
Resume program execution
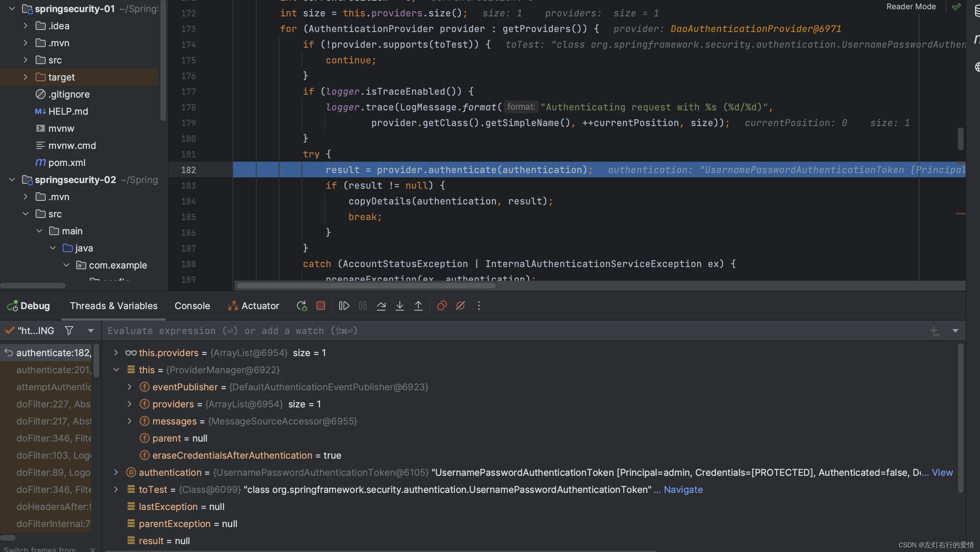(344, 306)
